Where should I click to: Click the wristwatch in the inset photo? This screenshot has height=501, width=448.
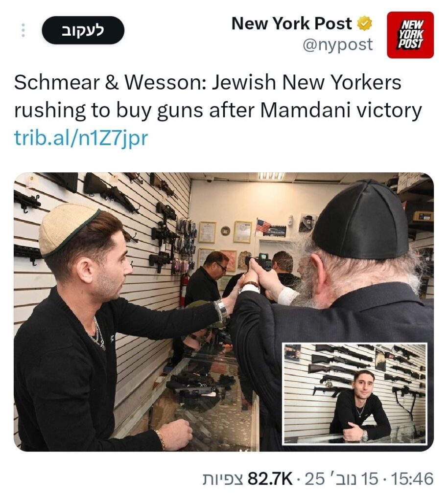[x=365, y=435]
